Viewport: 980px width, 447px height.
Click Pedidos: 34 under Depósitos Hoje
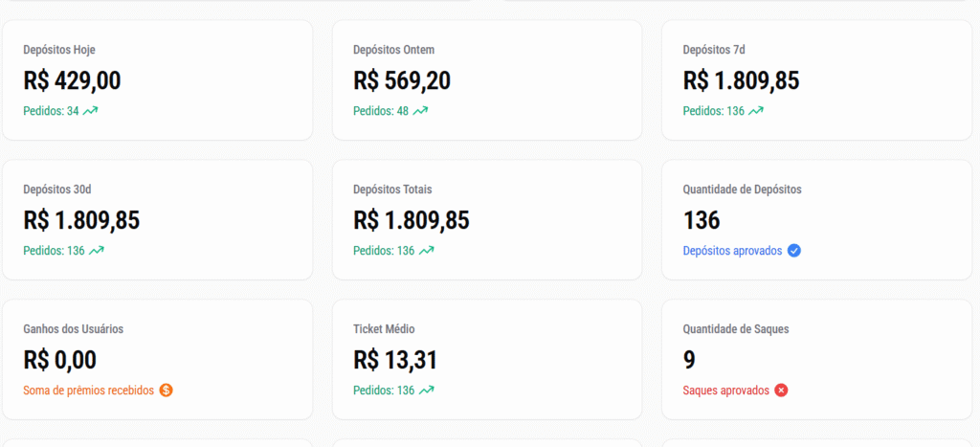click(x=51, y=111)
